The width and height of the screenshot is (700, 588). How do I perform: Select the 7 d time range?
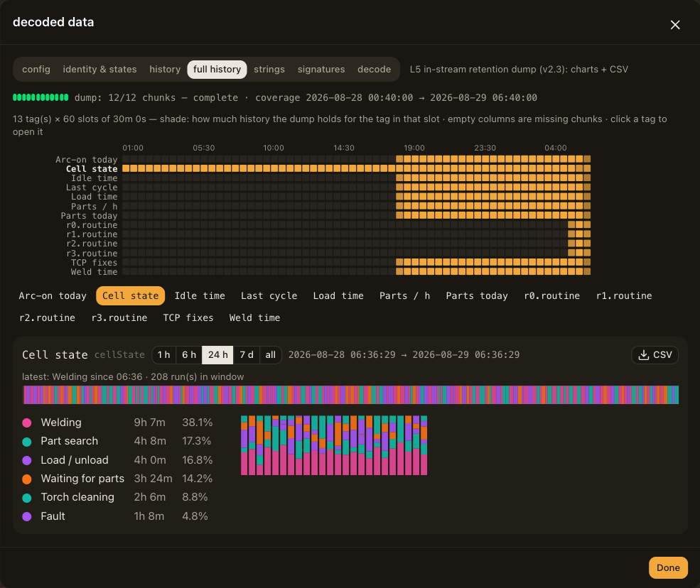[x=247, y=355]
